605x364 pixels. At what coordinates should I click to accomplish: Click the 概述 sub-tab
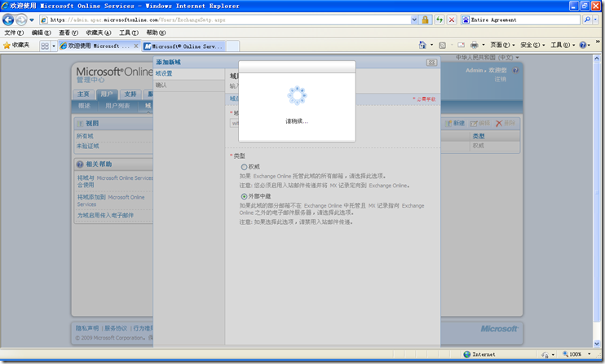[x=84, y=106]
